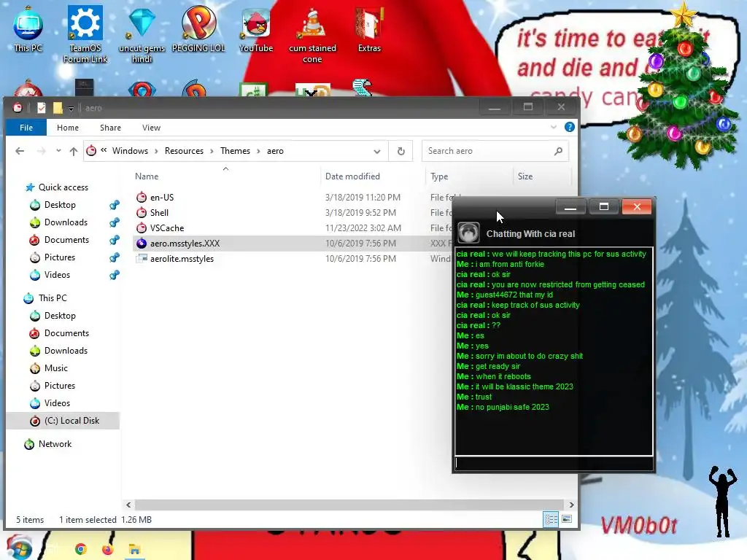Expand the ribbon with the chevron
The width and height of the screenshot is (747, 560).
coord(553,127)
